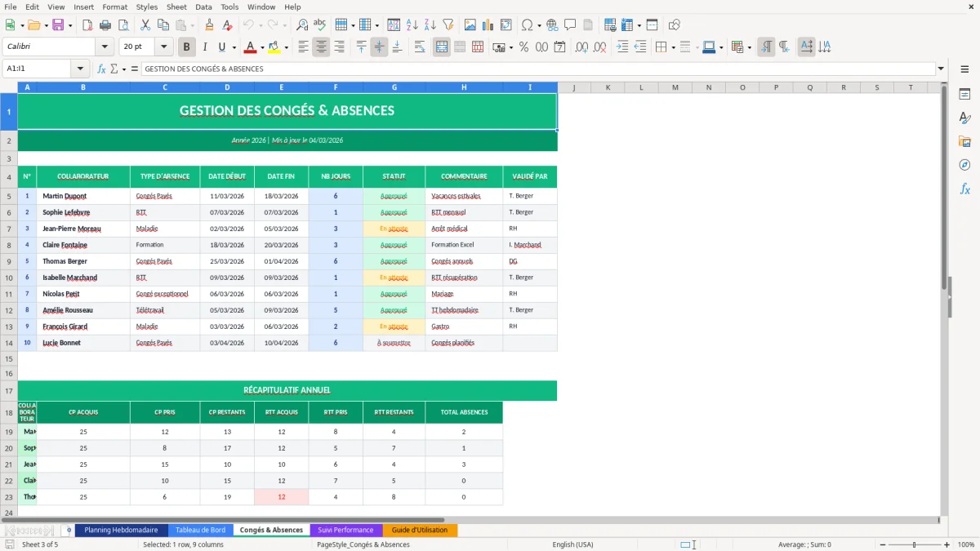980x551 pixels.
Task: Toggle Center Vertically alignment
Action: click(379, 47)
